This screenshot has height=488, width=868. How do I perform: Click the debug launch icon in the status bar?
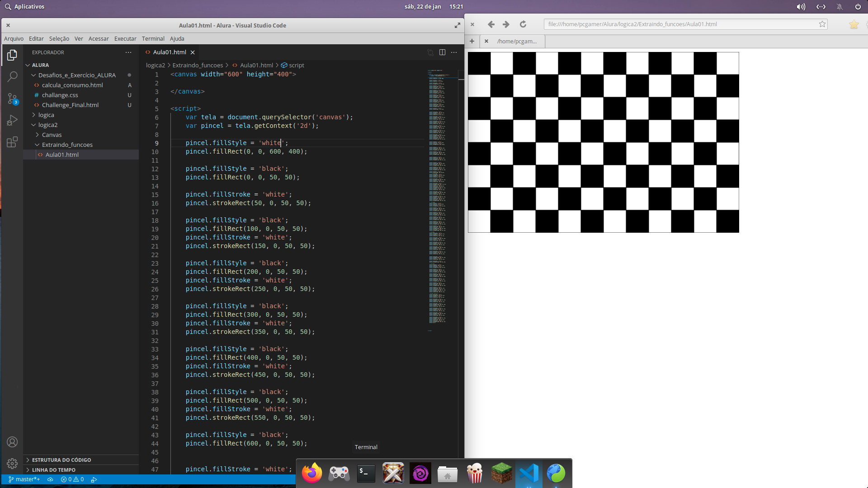94,479
